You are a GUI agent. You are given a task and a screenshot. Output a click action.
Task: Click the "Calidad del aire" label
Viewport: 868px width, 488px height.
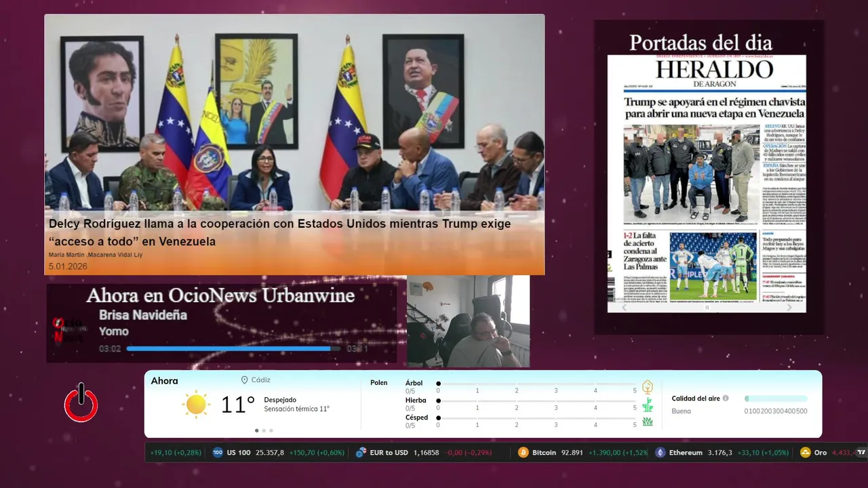click(696, 399)
